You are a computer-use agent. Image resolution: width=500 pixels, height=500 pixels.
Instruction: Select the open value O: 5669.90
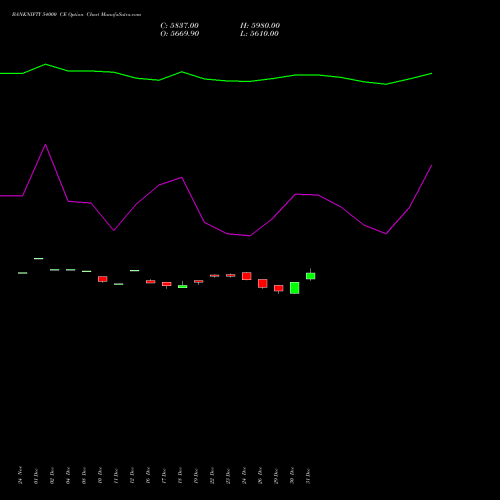pyautogui.click(x=180, y=34)
